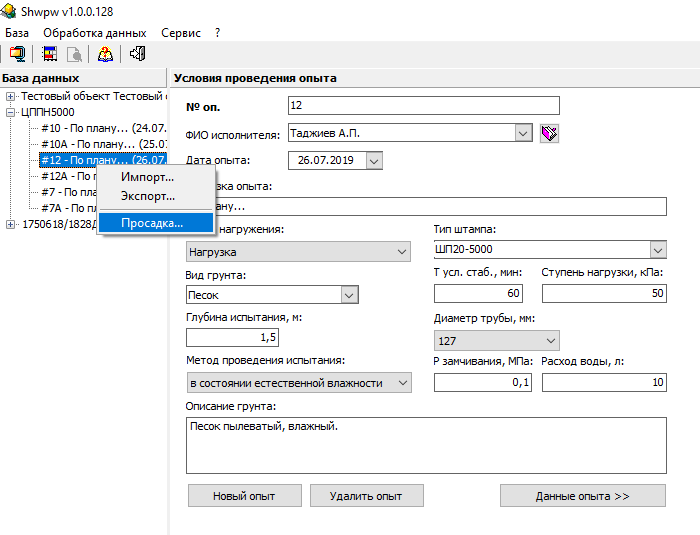Expand the 1750618/1828 tree node
Screen dimensions: 700x535
[x=11, y=224]
